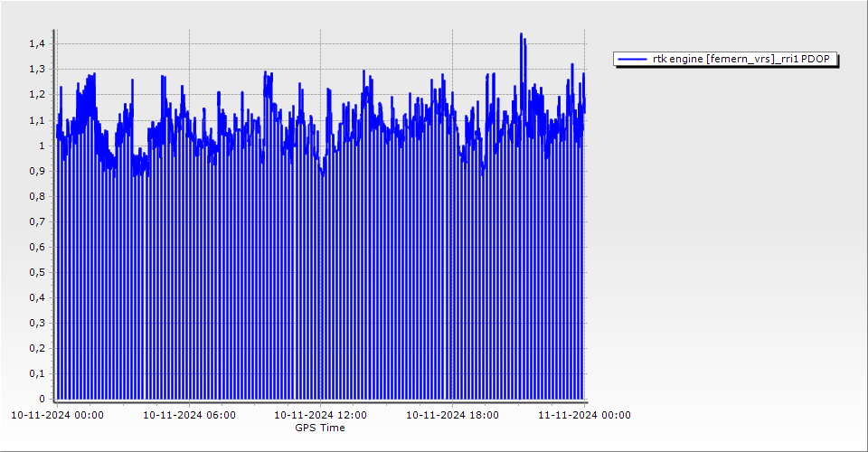The height and width of the screenshot is (452, 868).
Task: Click the 0,9 Y-axis tick label
Action: (37, 171)
